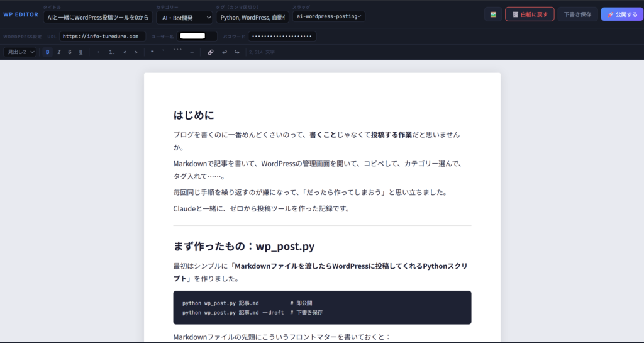Publish the post with 公開する
The image size is (644, 343).
pos(622,14)
